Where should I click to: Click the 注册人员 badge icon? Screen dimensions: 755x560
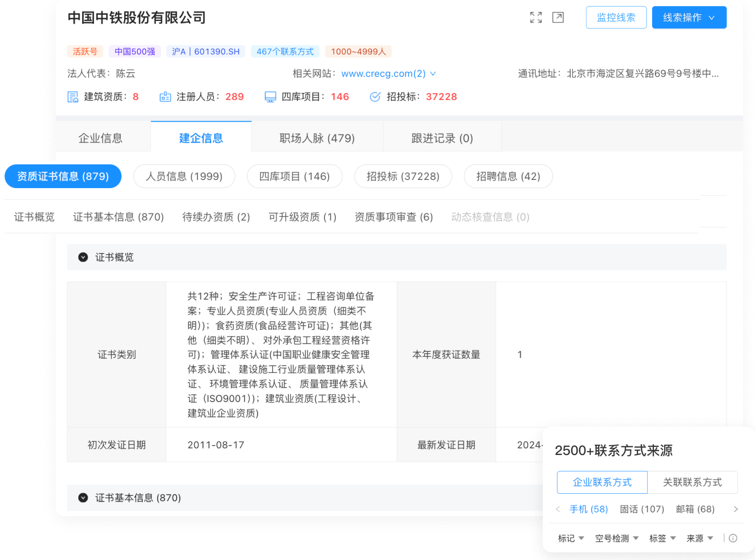coord(165,97)
